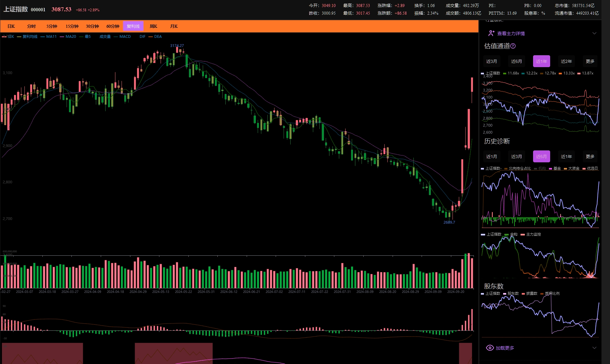Viewport: 610px width, 364px height.
Task: Click the brown 12.78x legend swatch
Action: click(x=542, y=74)
